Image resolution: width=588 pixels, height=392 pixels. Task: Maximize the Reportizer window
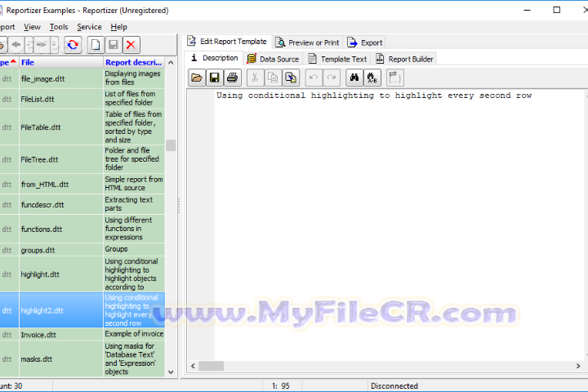coord(557,10)
